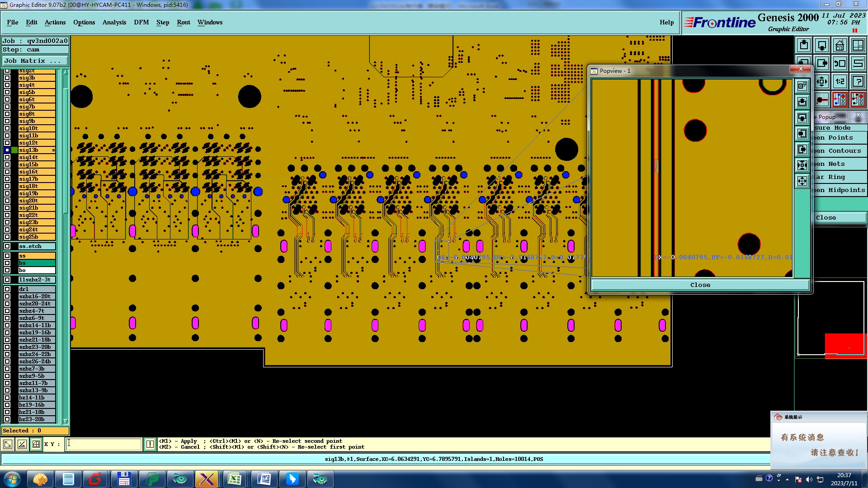Click the XY grid window icon
868x488 pixels.
pos(858,45)
